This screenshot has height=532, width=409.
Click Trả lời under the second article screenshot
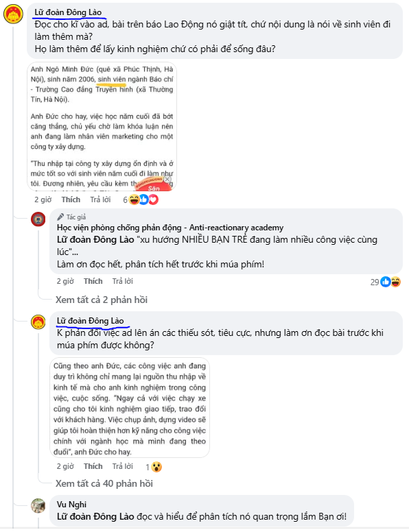[x=123, y=466]
